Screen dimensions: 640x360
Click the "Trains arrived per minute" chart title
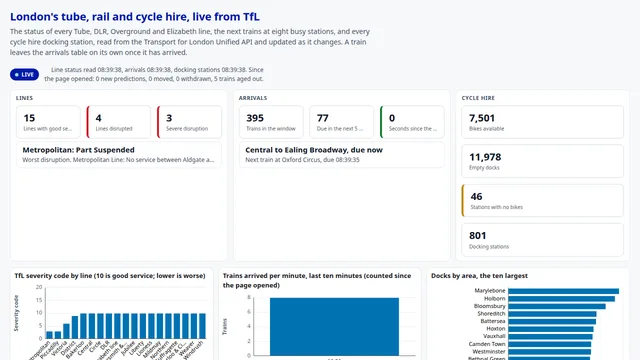[317, 280]
